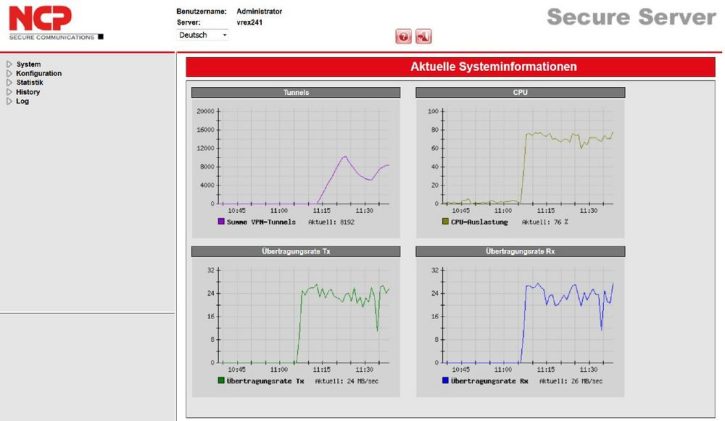Click the purple Summe VPN-Tunnels legend swatch
The width and height of the screenshot is (725, 421).
[x=221, y=222]
